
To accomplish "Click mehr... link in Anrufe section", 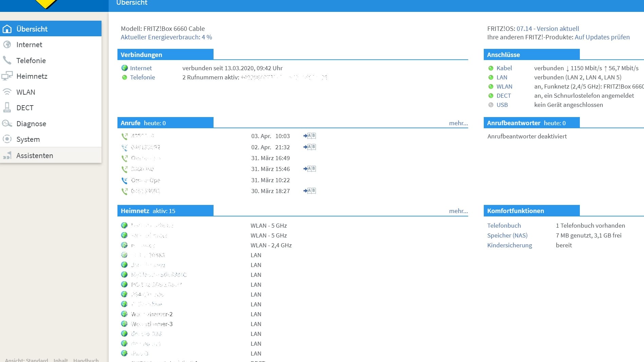I will [x=458, y=123].
